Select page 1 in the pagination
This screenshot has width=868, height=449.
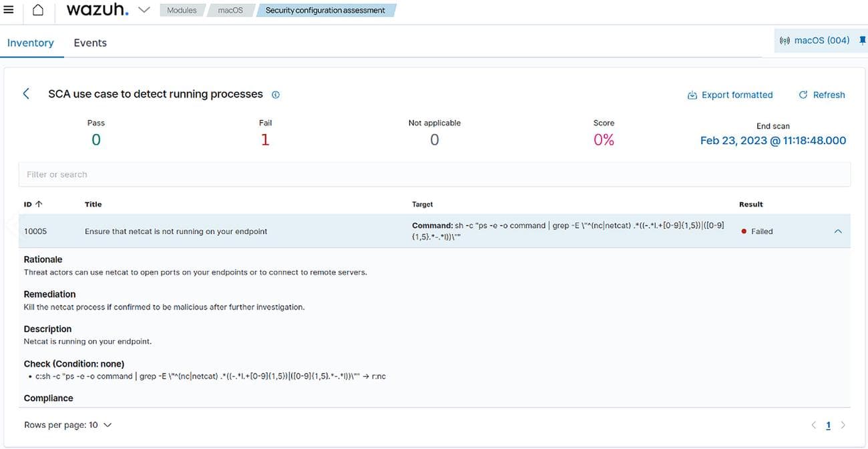click(828, 425)
